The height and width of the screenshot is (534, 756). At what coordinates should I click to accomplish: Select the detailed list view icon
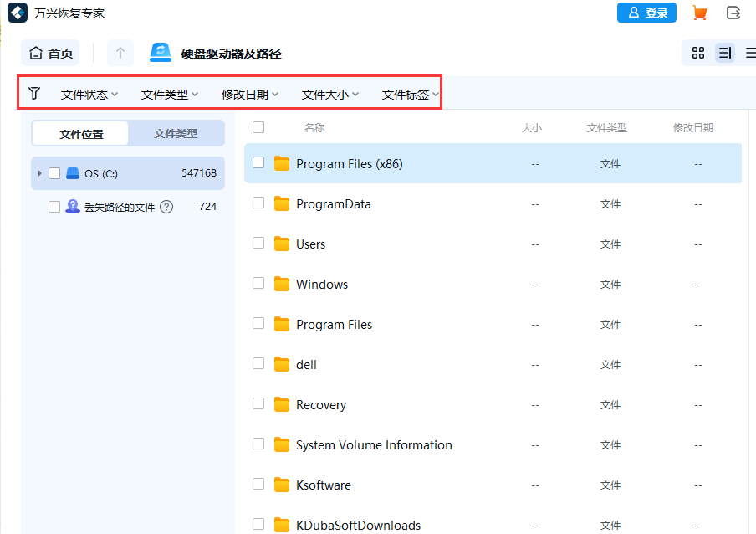pyautogui.click(x=725, y=52)
